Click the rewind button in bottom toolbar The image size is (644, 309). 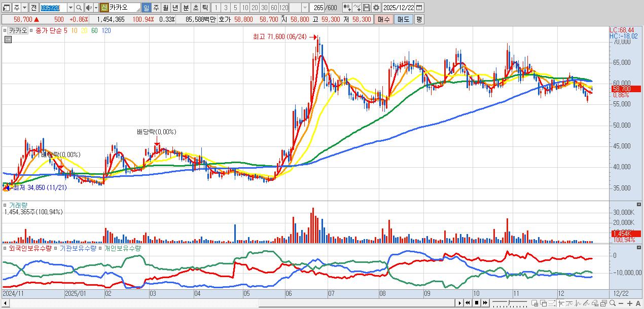point(468,303)
